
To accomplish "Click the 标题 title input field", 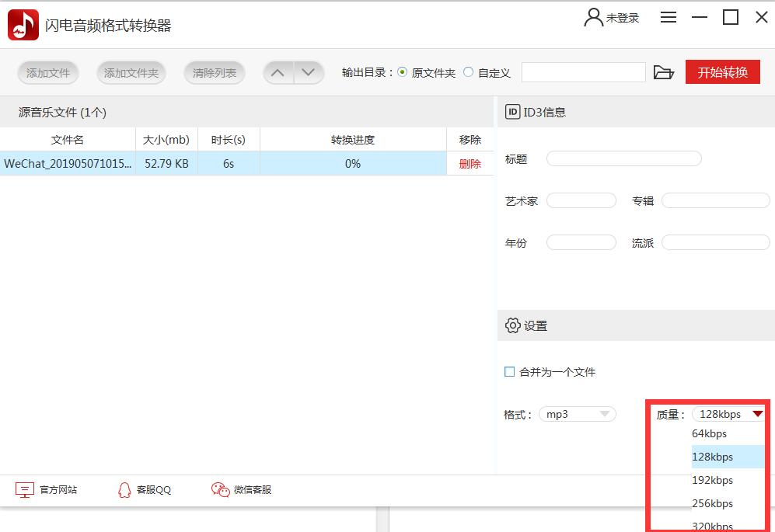I will 623,158.
